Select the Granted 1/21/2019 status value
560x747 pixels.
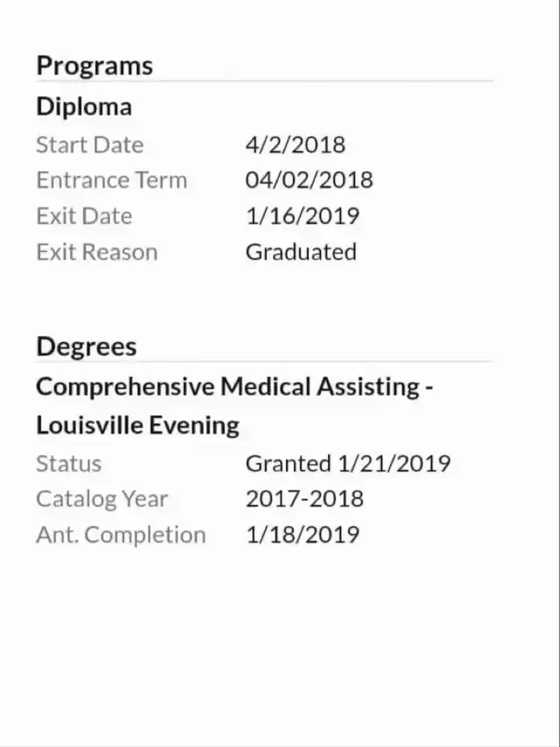click(347, 463)
